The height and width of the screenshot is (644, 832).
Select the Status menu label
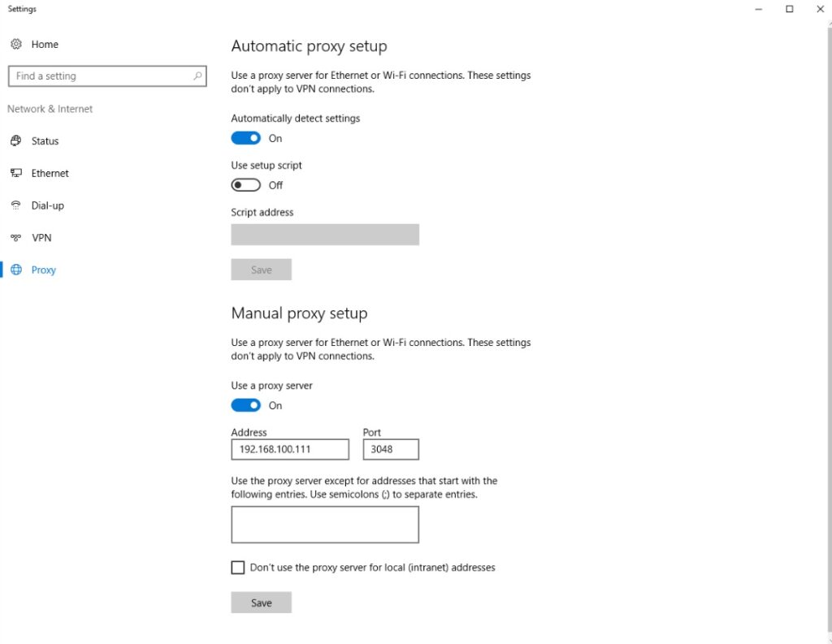[45, 141]
